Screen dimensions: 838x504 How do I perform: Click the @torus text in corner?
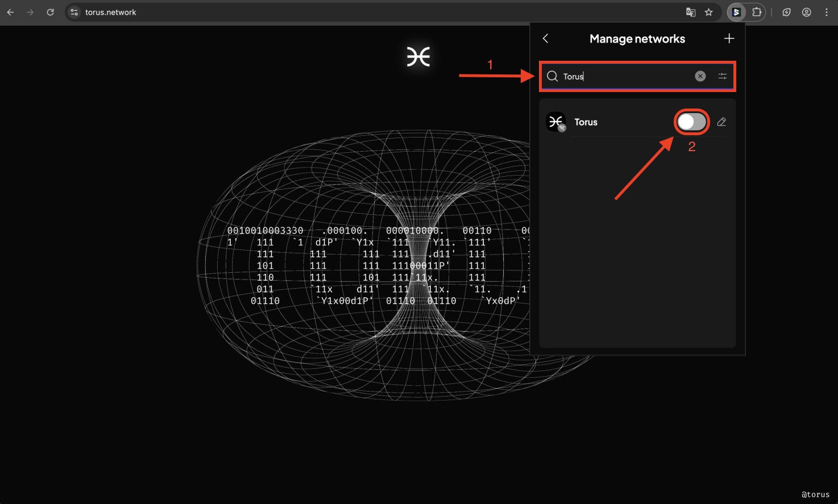815,494
